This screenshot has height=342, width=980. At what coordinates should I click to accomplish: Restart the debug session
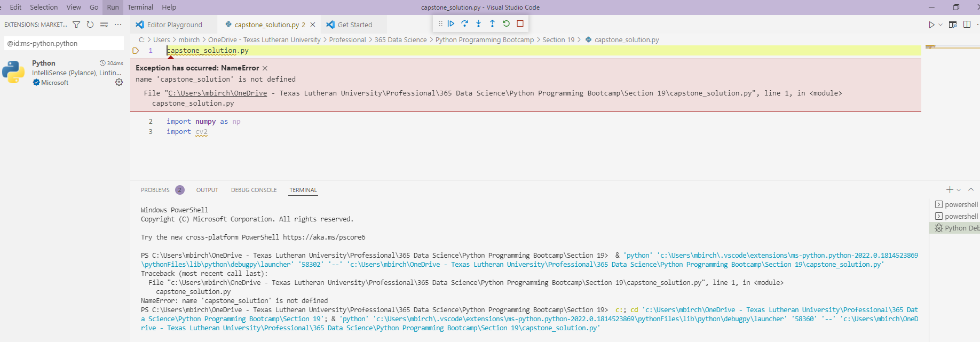(x=506, y=23)
